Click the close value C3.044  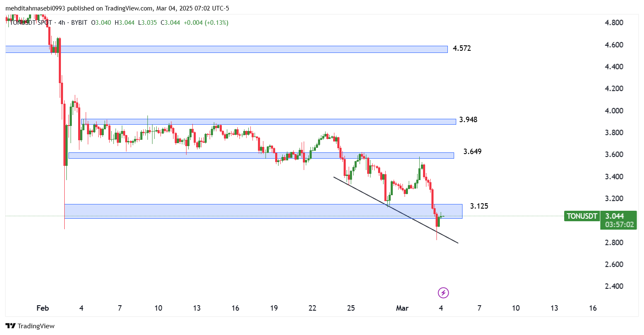click(x=170, y=23)
